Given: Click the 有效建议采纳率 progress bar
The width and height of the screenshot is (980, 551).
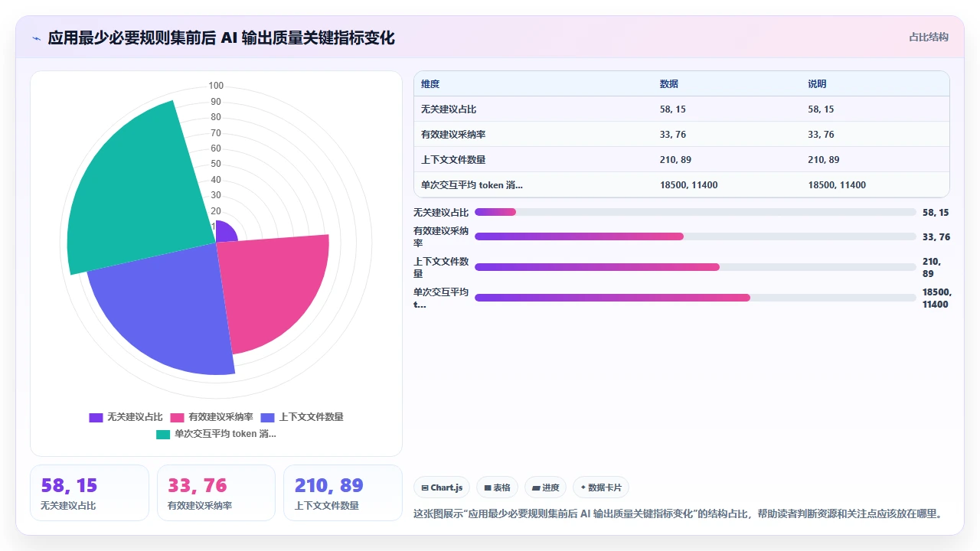Looking at the screenshot, I should point(695,236).
